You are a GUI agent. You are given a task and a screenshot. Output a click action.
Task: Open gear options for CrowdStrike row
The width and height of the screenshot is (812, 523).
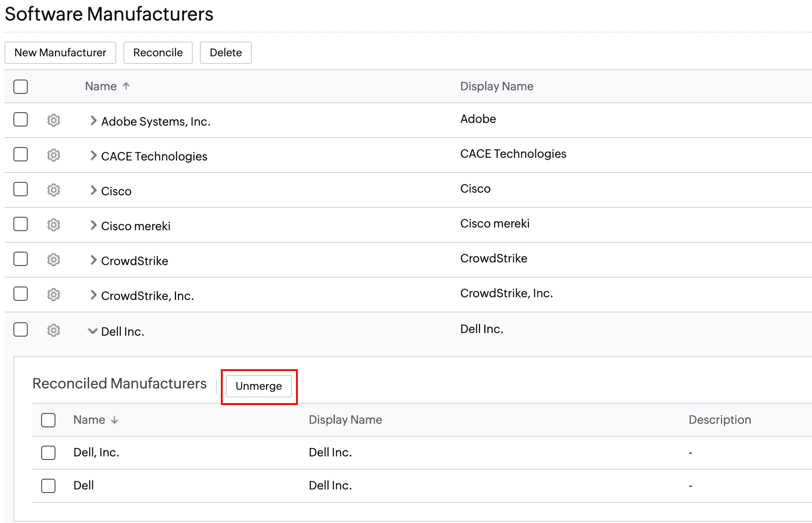click(x=54, y=260)
